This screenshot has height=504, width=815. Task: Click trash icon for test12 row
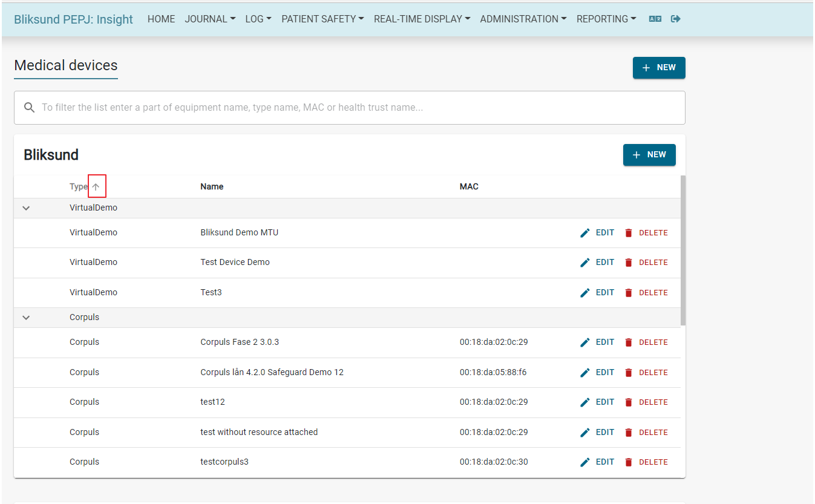628,402
